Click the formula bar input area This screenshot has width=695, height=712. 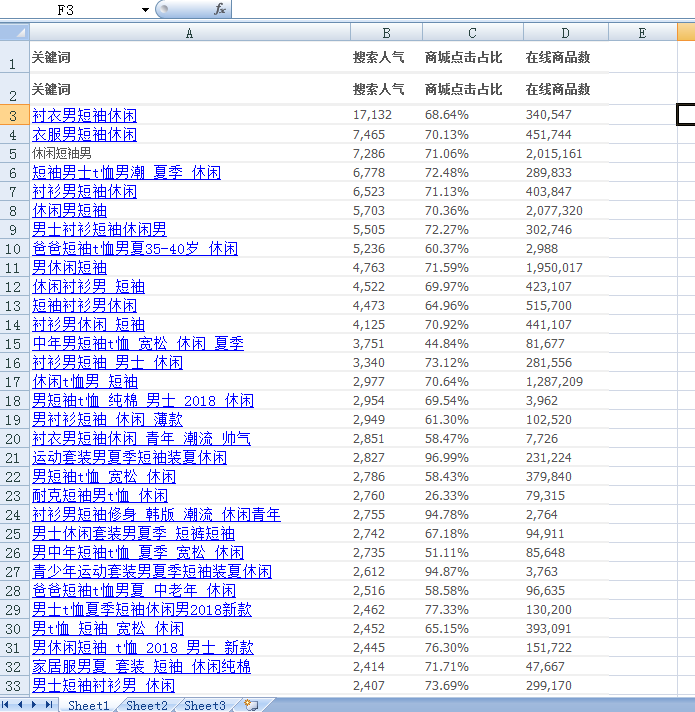point(463,9)
